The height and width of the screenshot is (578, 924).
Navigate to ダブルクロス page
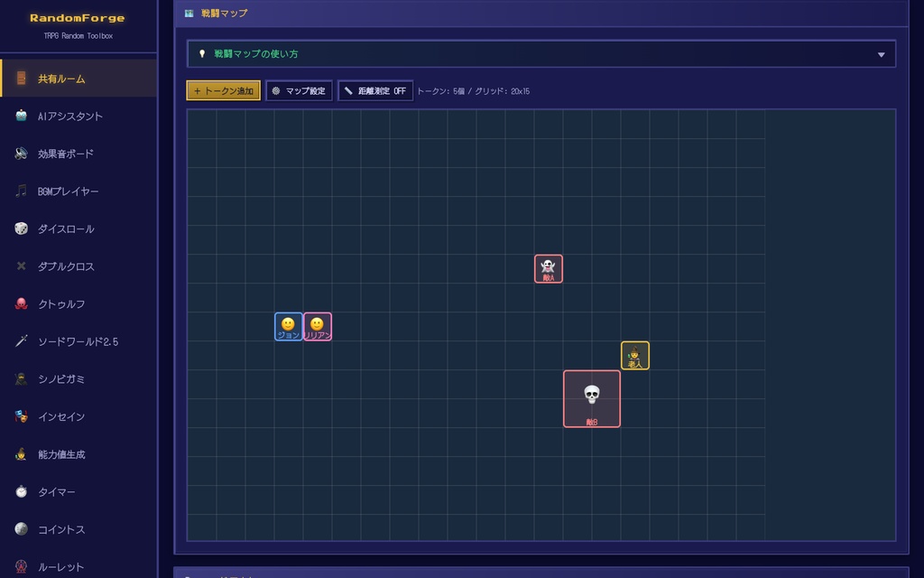pyautogui.click(x=79, y=266)
